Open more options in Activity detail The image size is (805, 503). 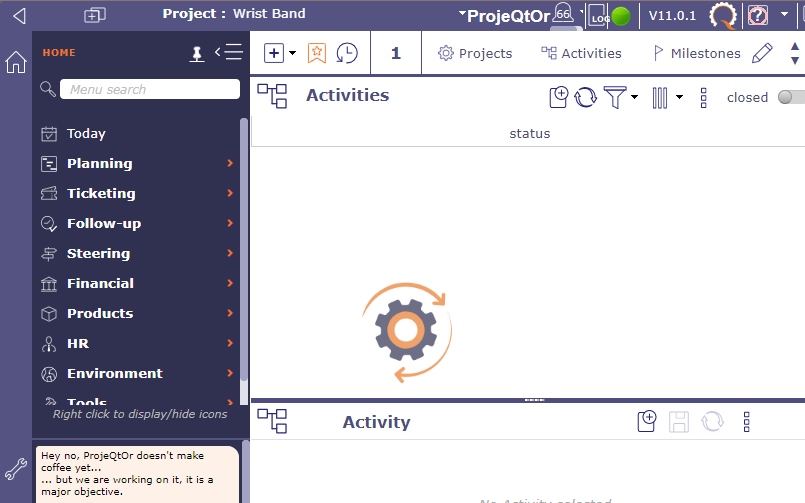click(746, 422)
